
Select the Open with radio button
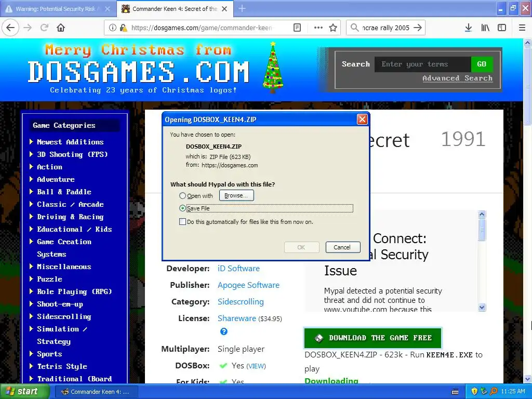coord(182,196)
